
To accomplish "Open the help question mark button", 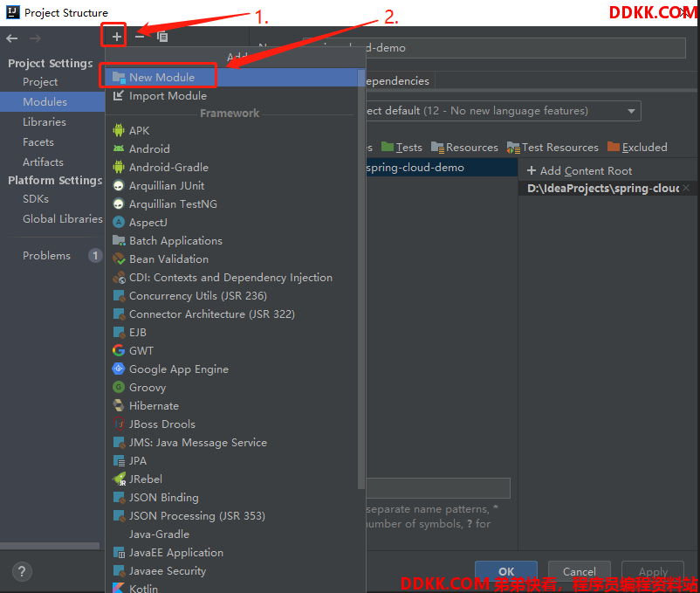I will coord(22,571).
